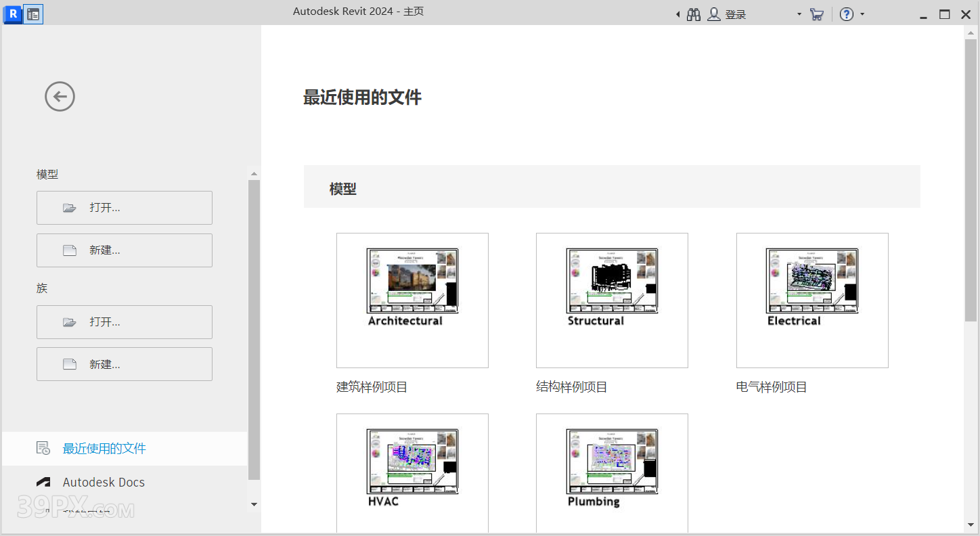980x536 pixels.
Task: Click the 最近使用的文件 page heading
Action: click(362, 97)
